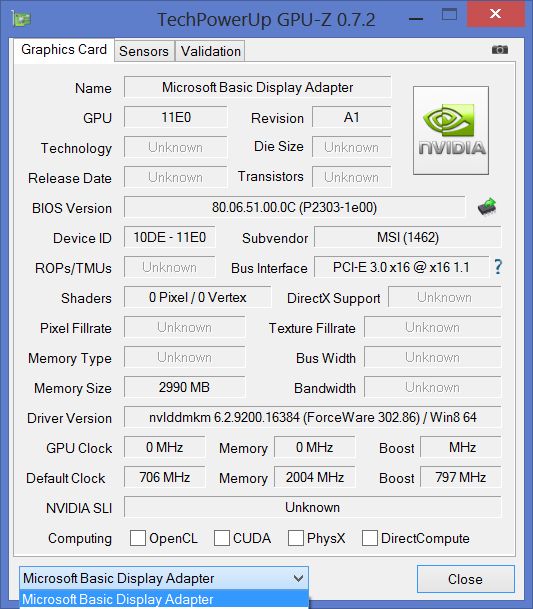This screenshot has width=533, height=609.
Task: Click default Boost value 797 MHz
Action: [x=461, y=477]
